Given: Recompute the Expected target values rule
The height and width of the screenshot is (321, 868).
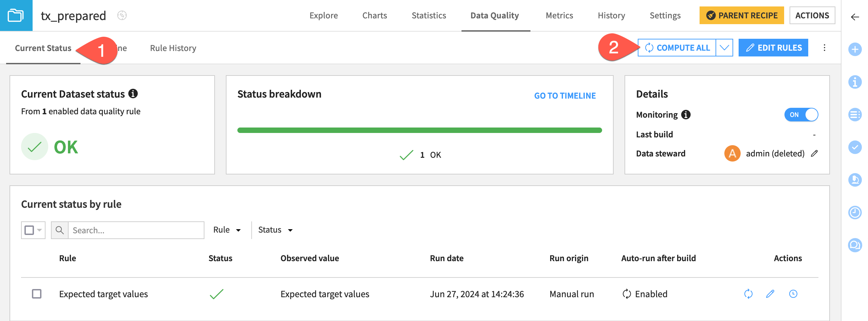Looking at the screenshot, I should coord(748,294).
